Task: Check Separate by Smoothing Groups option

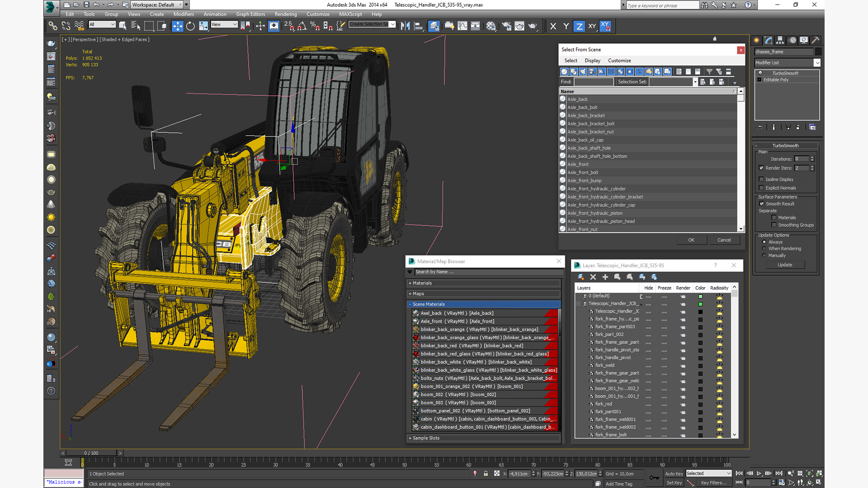Action: click(x=774, y=225)
